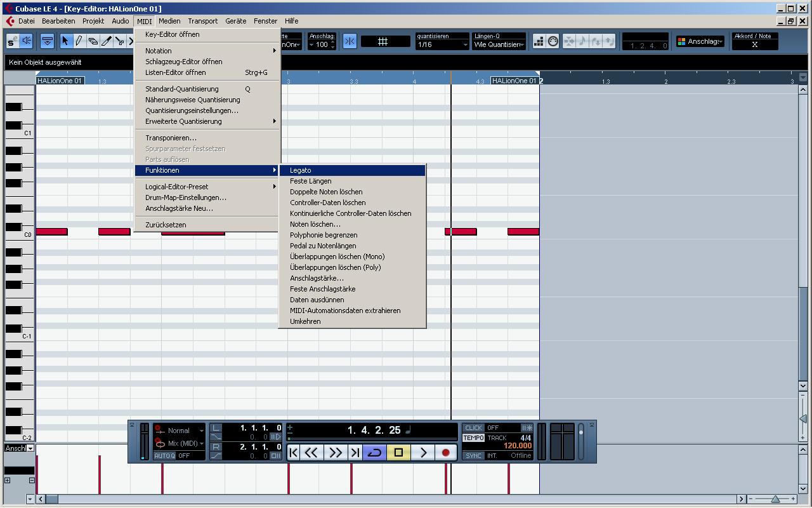812x508 pixels.
Task: Click transport position slider under time display
Action: click(372, 438)
